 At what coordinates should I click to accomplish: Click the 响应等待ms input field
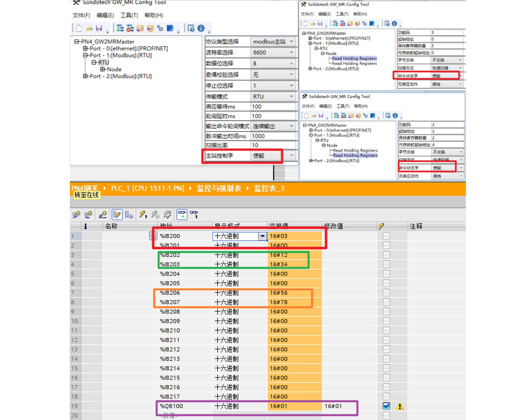tap(273, 107)
